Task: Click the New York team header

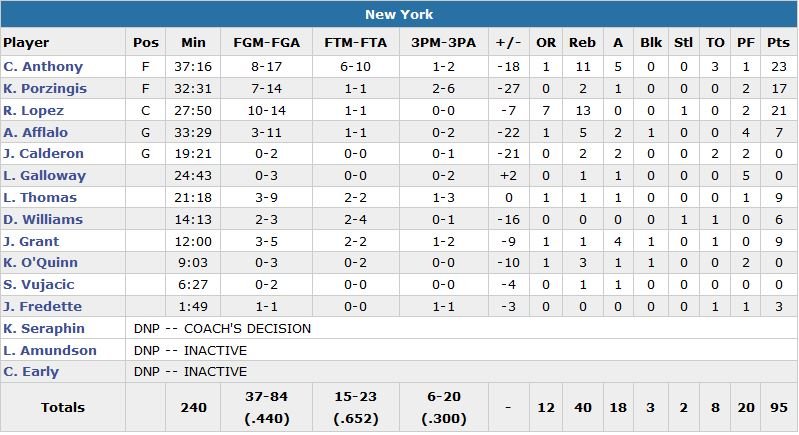Action: (399, 15)
